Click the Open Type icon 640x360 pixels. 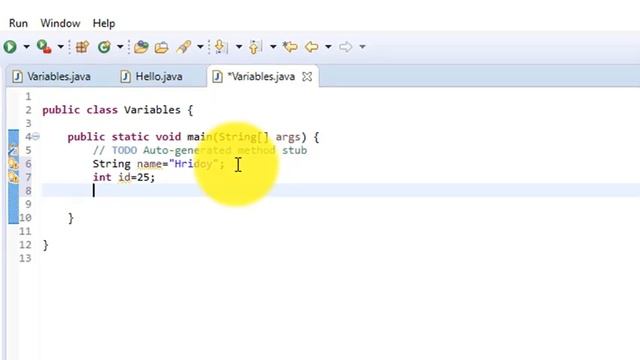(x=141, y=47)
